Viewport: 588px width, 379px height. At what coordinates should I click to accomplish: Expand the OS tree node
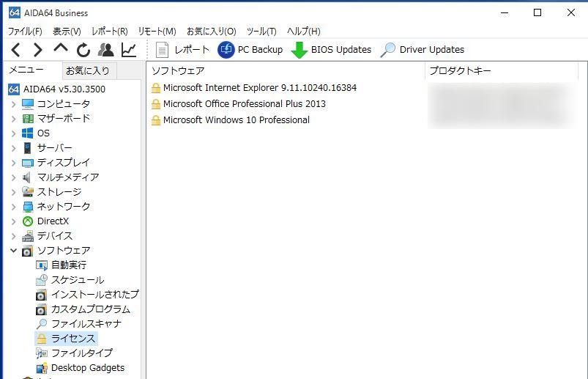[13, 133]
